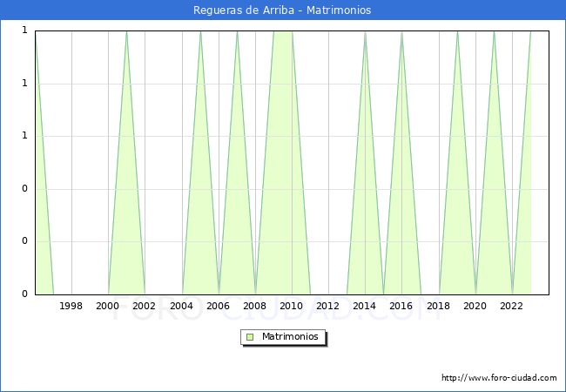Click the peak data point at 2007
The height and width of the screenshot is (392, 566).
(237, 31)
